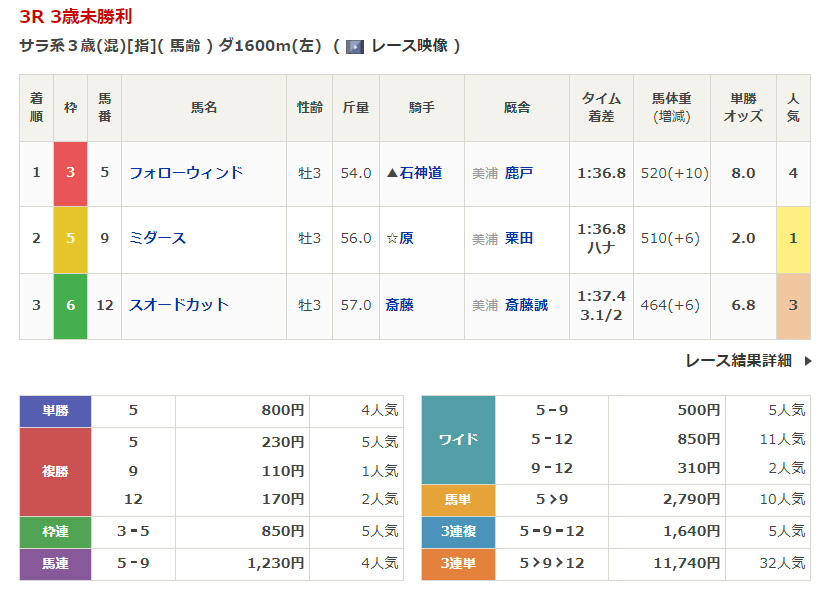Click the arrow beside レース結果詳細
The height and width of the screenshot is (595, 829).
point(808,361)
